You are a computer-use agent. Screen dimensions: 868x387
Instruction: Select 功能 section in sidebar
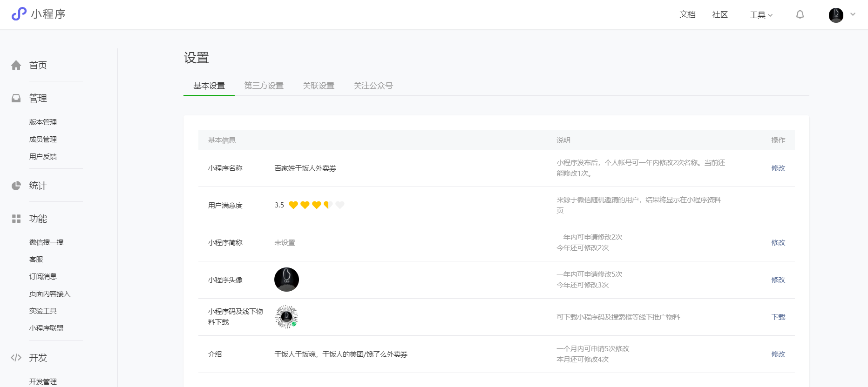pos(38,219)
